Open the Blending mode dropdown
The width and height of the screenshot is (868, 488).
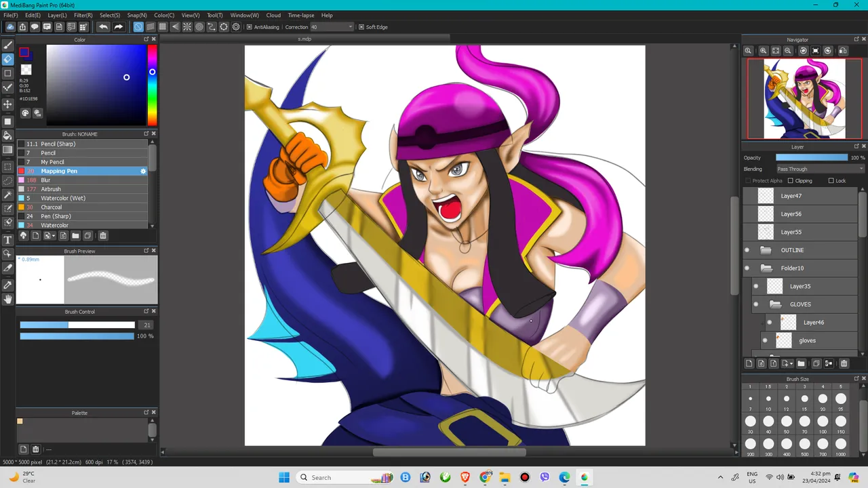click(x=821, y=169)
